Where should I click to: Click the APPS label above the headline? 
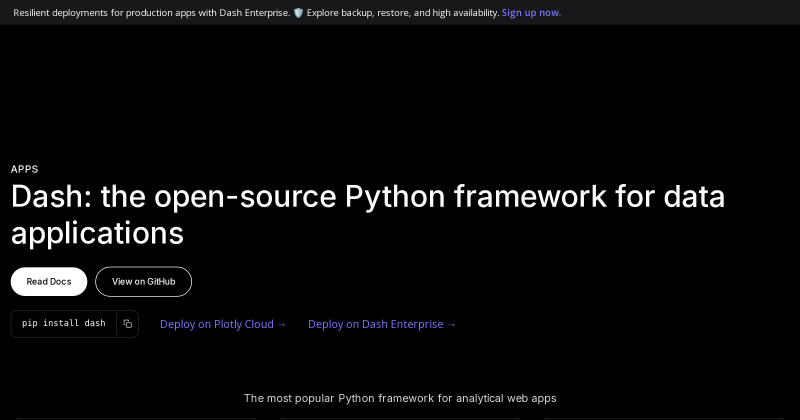click(24, 169)
